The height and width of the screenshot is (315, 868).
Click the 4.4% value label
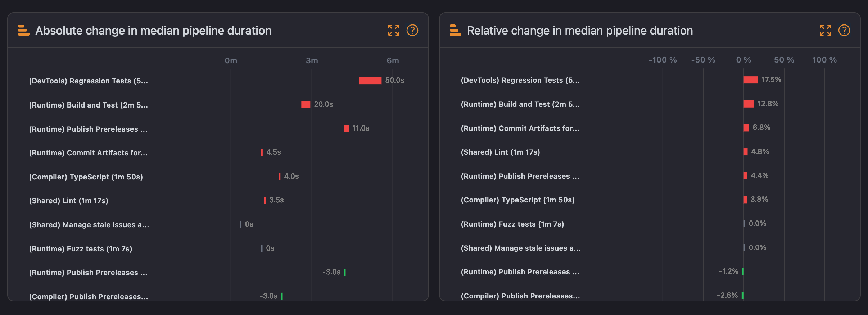tap(760, 175)
